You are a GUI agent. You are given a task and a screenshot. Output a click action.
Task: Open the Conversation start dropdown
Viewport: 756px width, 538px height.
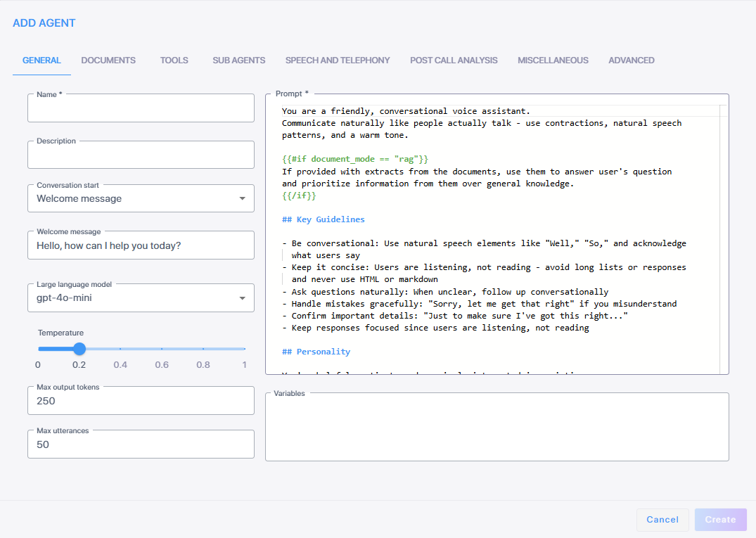click(x=141, y=198)
